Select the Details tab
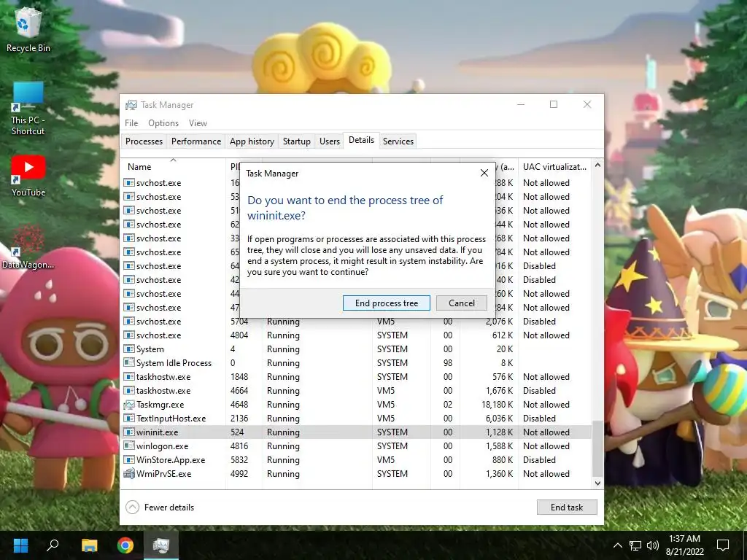747x560 pixels. 361,140
